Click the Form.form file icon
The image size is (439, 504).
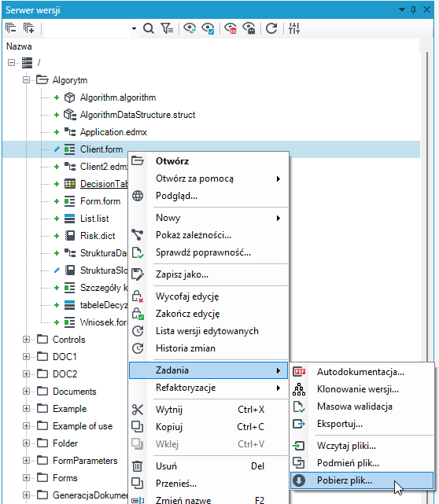coord(69,201)
